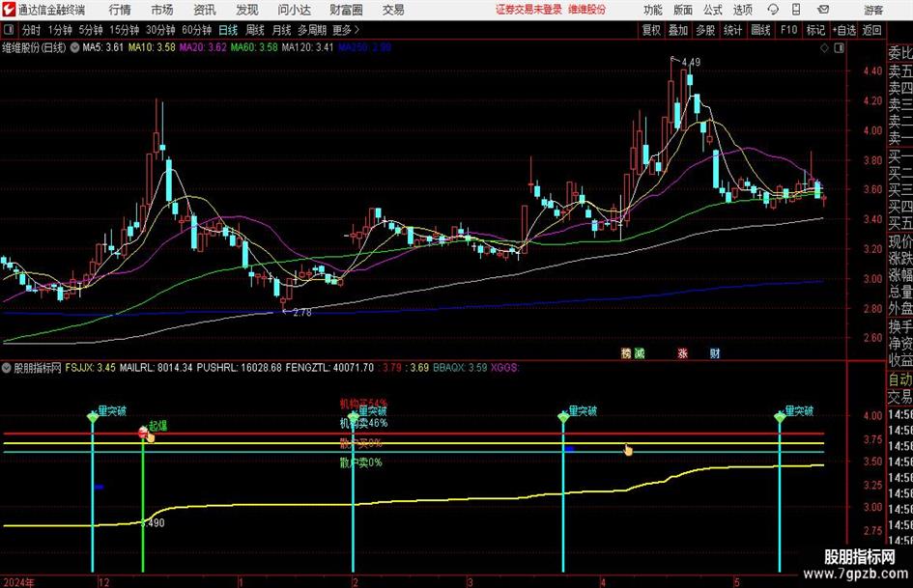This screenshot has height=588, width=913.
Task: Click the diamond icon above the price chart
Action: (x=824, y=48)
